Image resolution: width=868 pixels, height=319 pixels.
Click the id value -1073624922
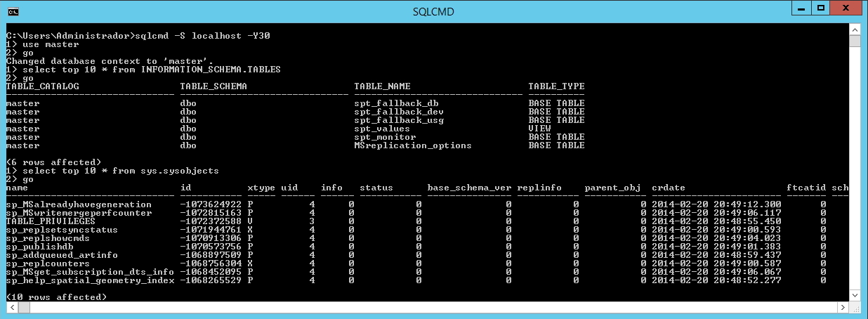pos(211,204)
